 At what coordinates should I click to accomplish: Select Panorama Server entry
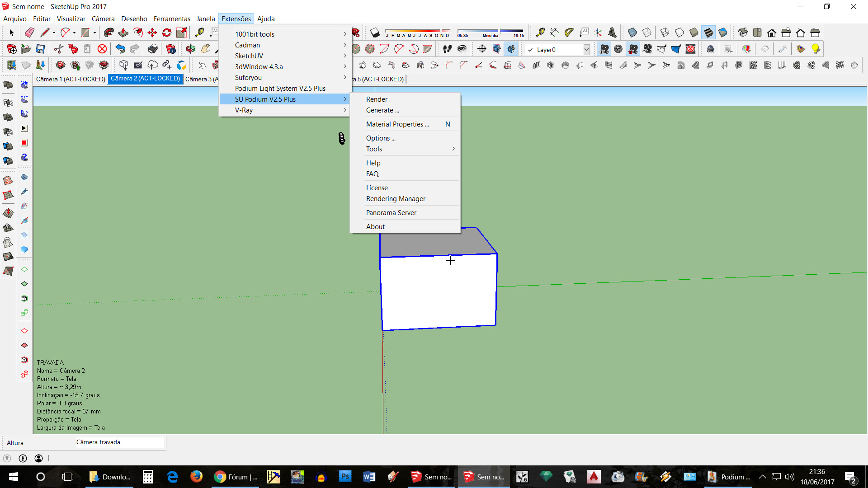405,213
